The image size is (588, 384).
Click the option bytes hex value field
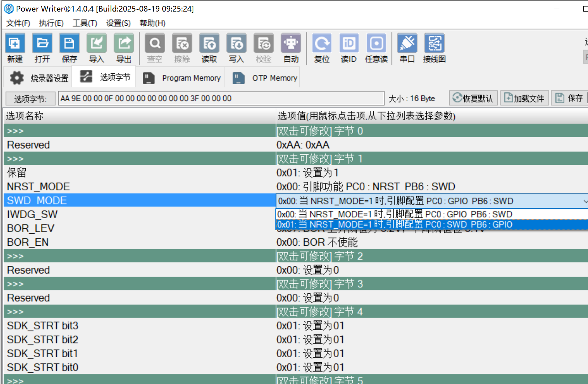221,98
